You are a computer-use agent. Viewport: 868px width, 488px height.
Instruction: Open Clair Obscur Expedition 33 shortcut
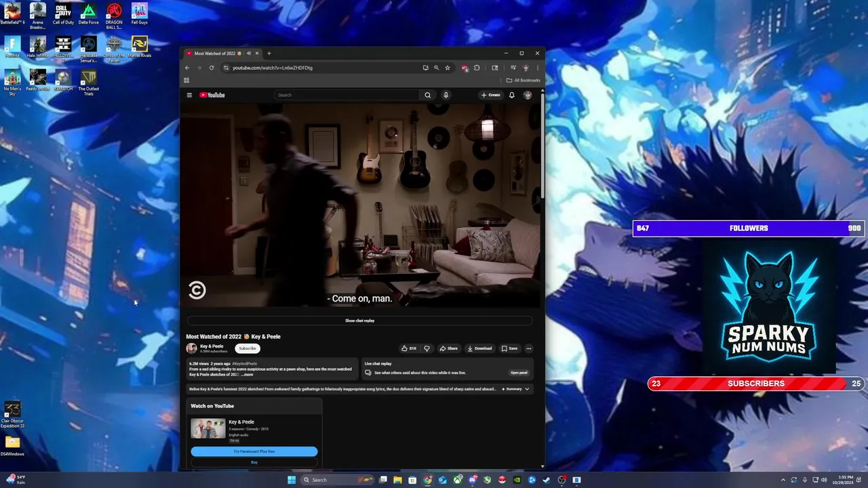[x=12, y=415]
